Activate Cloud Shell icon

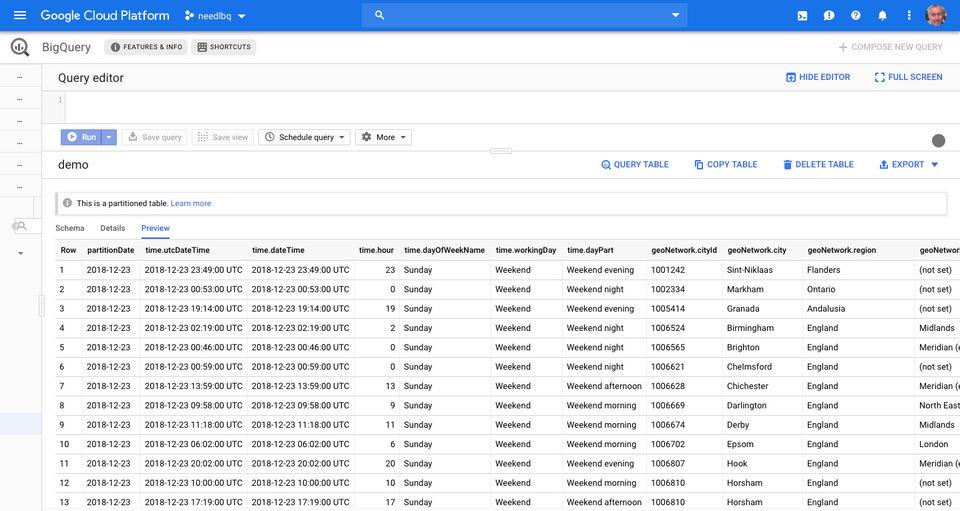coord(802,16)
